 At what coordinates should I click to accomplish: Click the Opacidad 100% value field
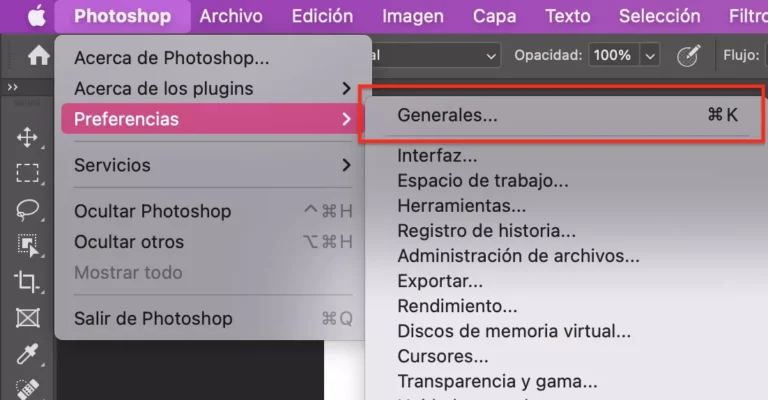pyautogui.click(x=610, y=56)
